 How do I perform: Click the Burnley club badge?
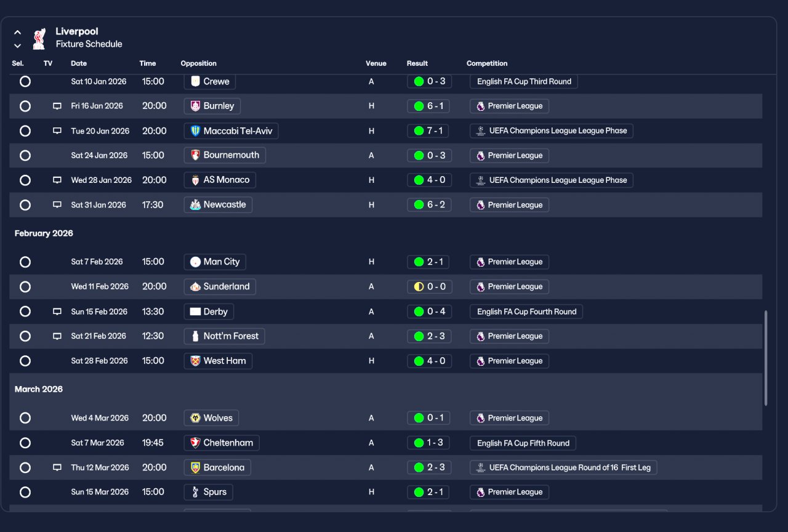tap(195, 106)
